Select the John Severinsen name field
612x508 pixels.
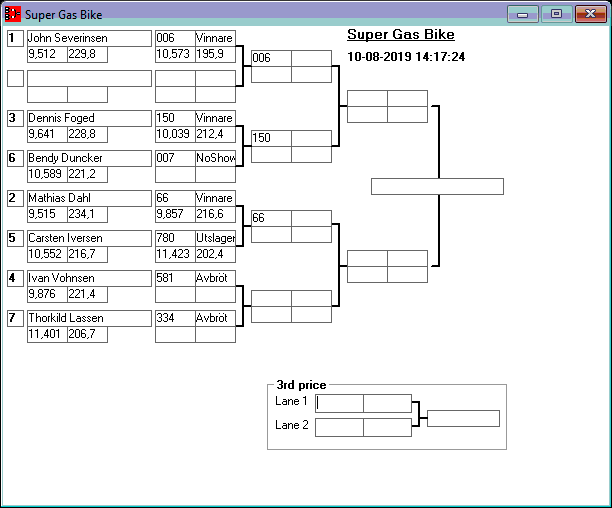(88, 38)
